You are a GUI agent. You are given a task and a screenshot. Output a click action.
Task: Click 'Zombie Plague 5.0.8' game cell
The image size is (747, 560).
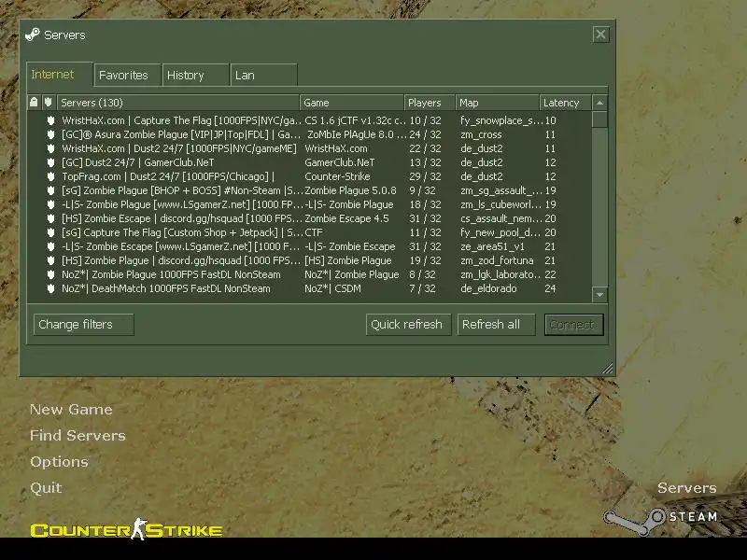351,190
